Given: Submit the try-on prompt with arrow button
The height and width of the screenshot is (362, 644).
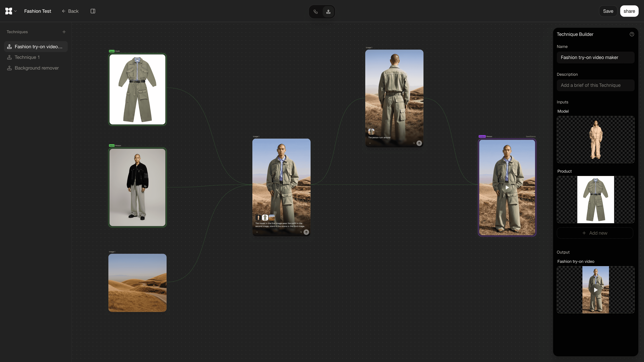Looking at the screenshot, I should (306, 232).
